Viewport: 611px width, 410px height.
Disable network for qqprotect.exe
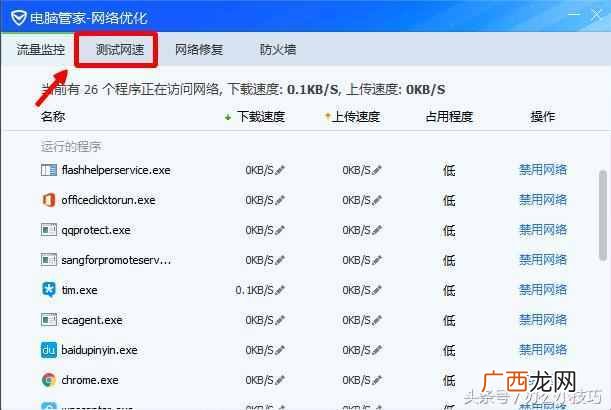tap(543, 230)
